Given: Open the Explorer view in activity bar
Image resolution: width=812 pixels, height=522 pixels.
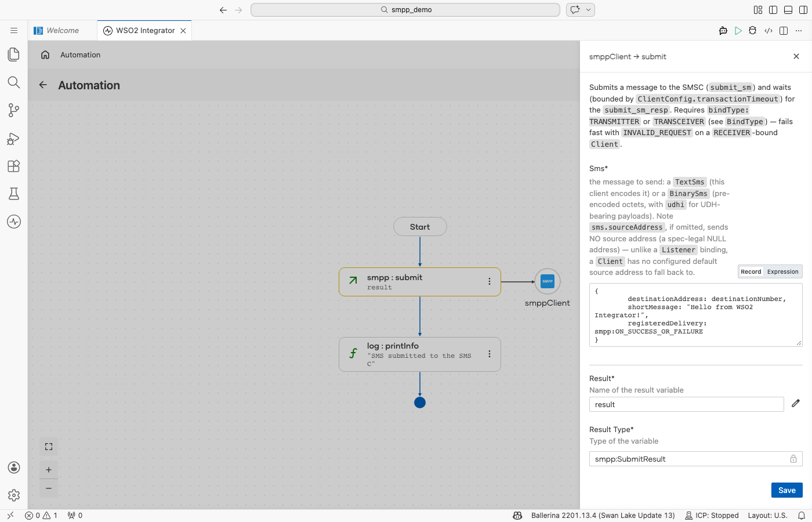Looking at the screenshot, I should (x=14, y=55).
